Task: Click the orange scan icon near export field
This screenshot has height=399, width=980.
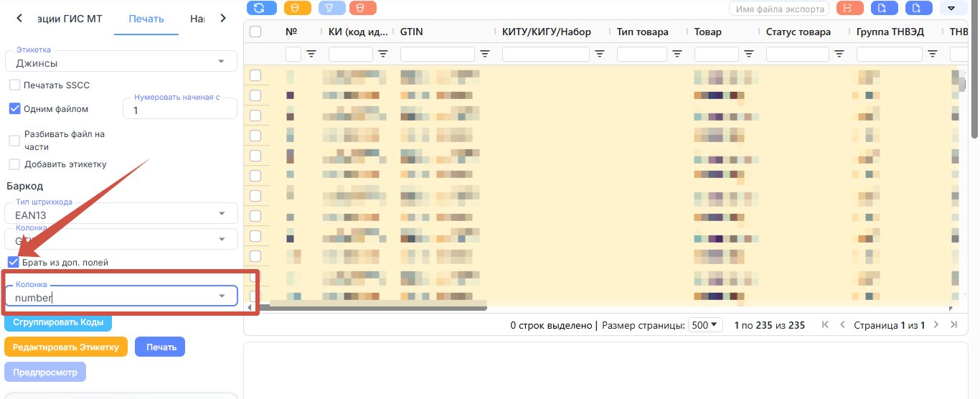Action: (849, 8)
